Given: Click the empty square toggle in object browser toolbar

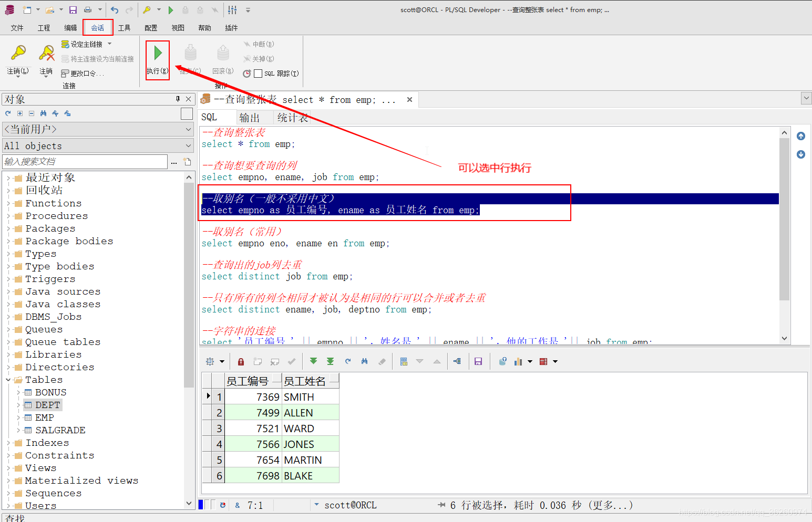Looking at the screenshot, I should (x=187, y=113).
